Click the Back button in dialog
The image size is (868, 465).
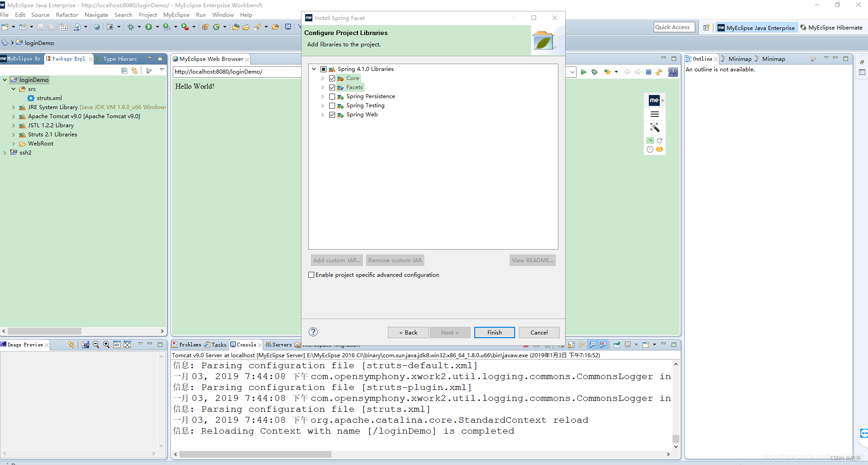[408, 332]
